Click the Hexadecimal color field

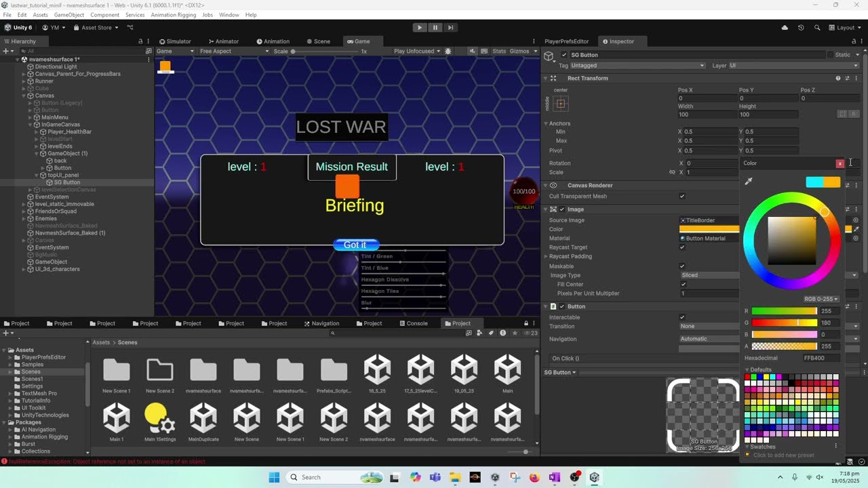821,358
